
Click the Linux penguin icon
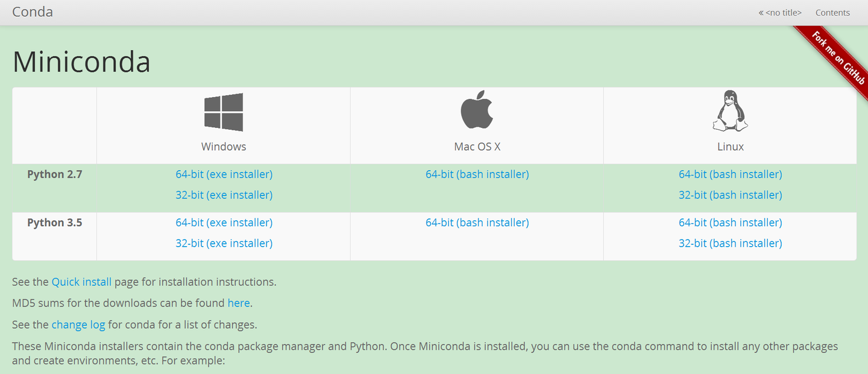click(730, 111)
